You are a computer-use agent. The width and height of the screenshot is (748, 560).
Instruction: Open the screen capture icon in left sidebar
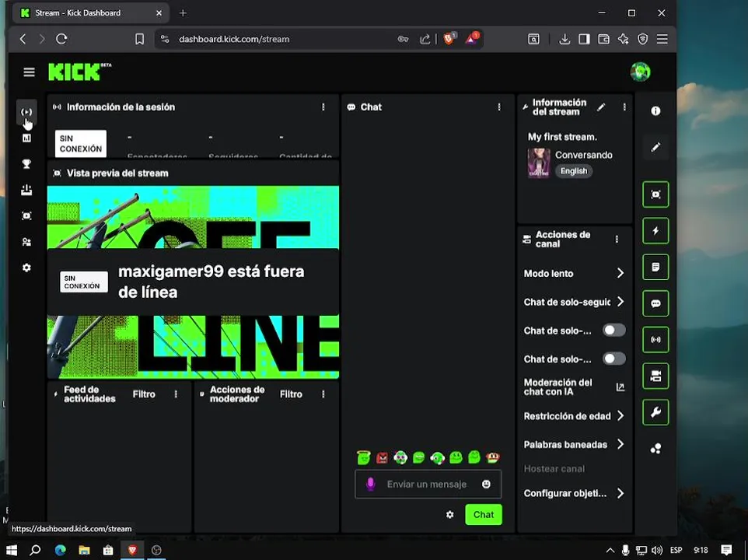26,216
